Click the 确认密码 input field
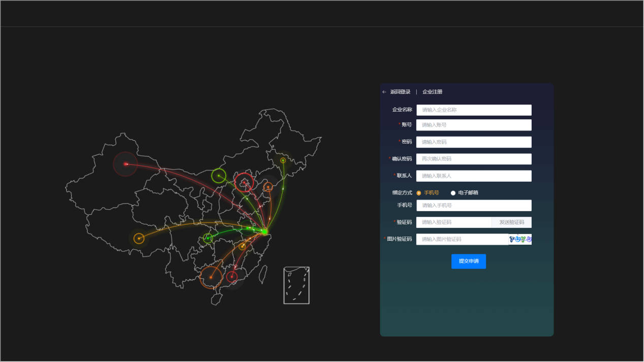Image resolution: width=644 pixels, height=362 pixels. click(x=473, y=159)
